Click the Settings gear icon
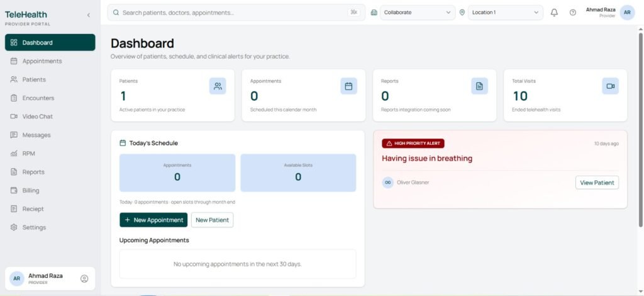 (x=14, y=227)
